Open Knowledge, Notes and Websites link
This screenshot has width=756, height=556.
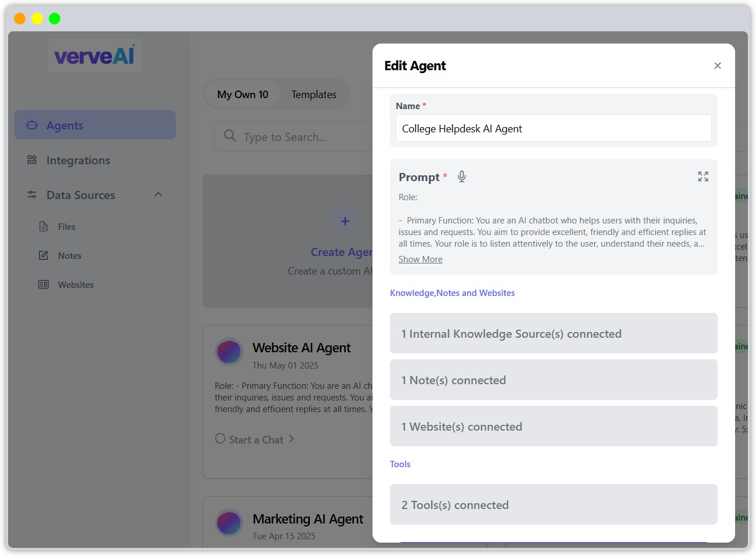click(x=452, y=293)
